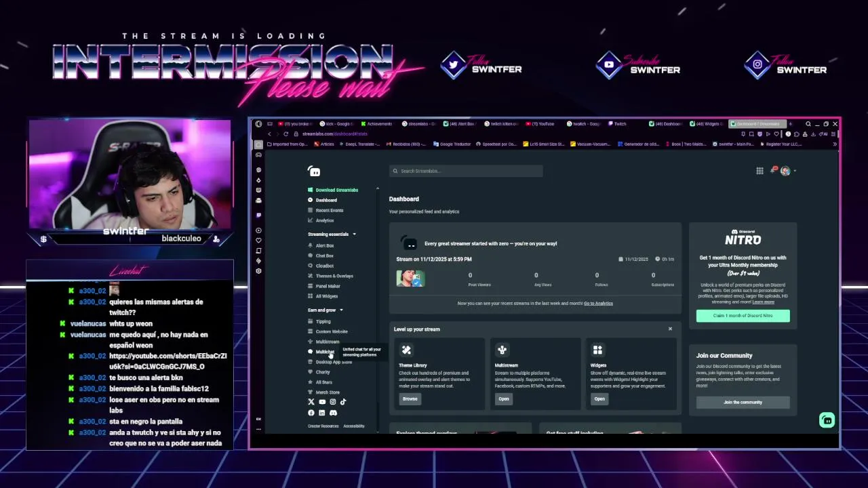Reload the page with the browser refresh icon
This screenshot has width=868, height=488.
[x=285, y=134]
